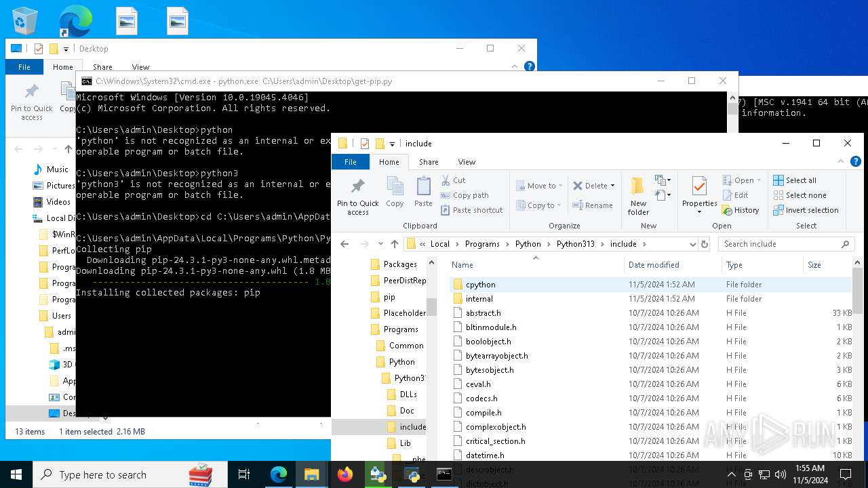Open Quick Access Toolbar dropdown in include title bar

pos(392,144)
